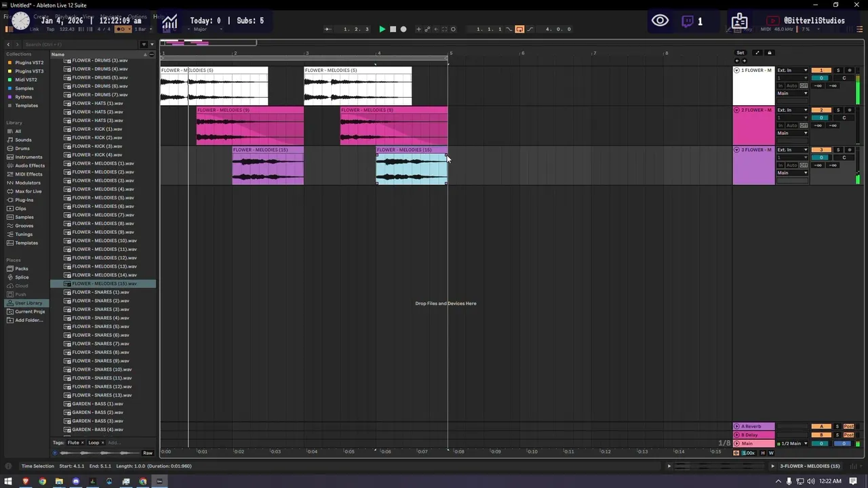
Task: Collapse track 3 FLOWER fold triangle
Action: pyautogui.click(x=737, y=150)
